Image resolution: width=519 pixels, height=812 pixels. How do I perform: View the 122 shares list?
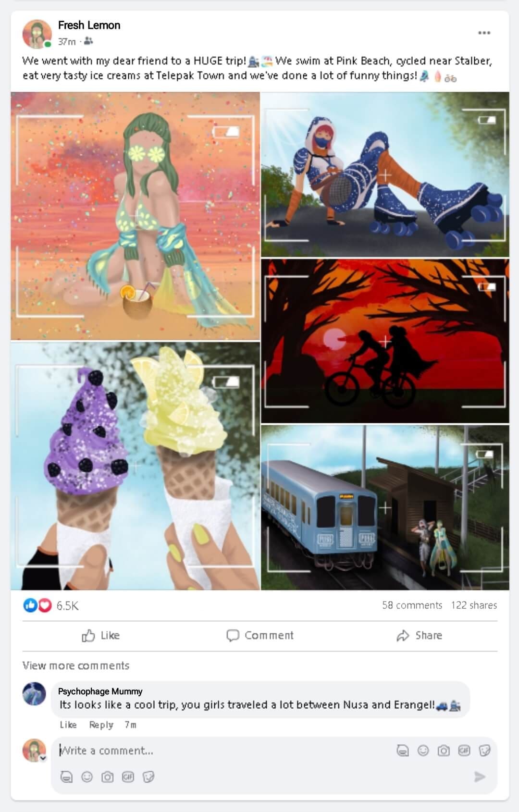coord(474,605)
